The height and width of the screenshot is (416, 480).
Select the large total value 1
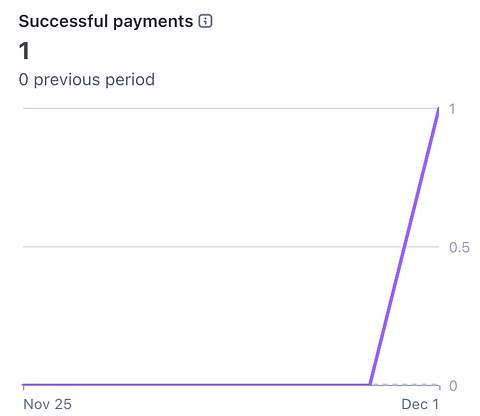[x=24, y=51]
